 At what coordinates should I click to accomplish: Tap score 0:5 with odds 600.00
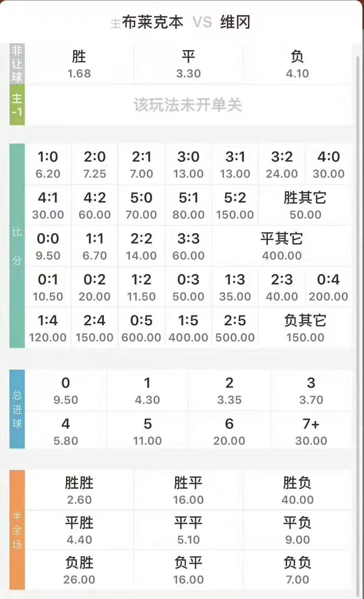[142, 328]
